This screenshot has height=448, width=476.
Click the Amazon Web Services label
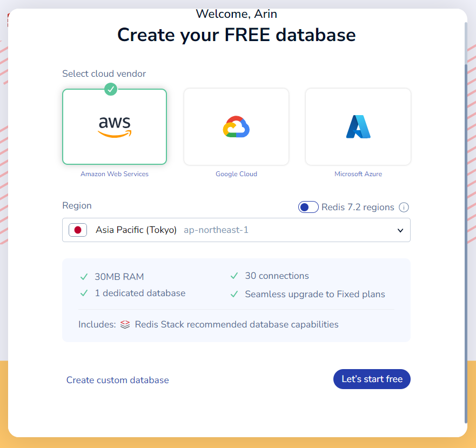click(115, 174)
